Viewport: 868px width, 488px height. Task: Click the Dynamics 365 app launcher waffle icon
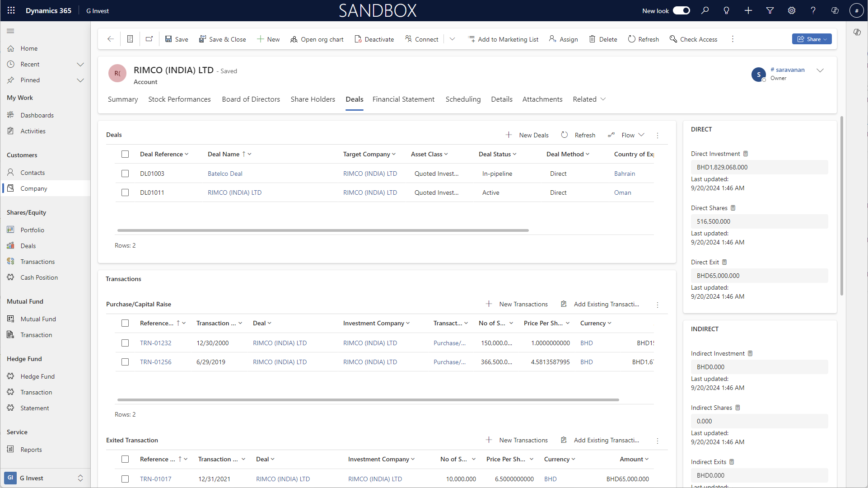(x=11, y=10)
